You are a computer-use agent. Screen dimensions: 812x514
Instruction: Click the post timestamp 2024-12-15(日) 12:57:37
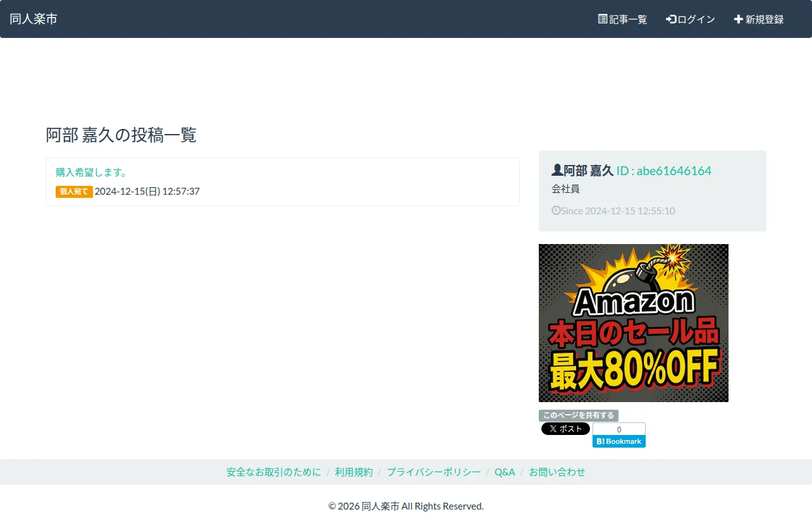tap(147, 191)
